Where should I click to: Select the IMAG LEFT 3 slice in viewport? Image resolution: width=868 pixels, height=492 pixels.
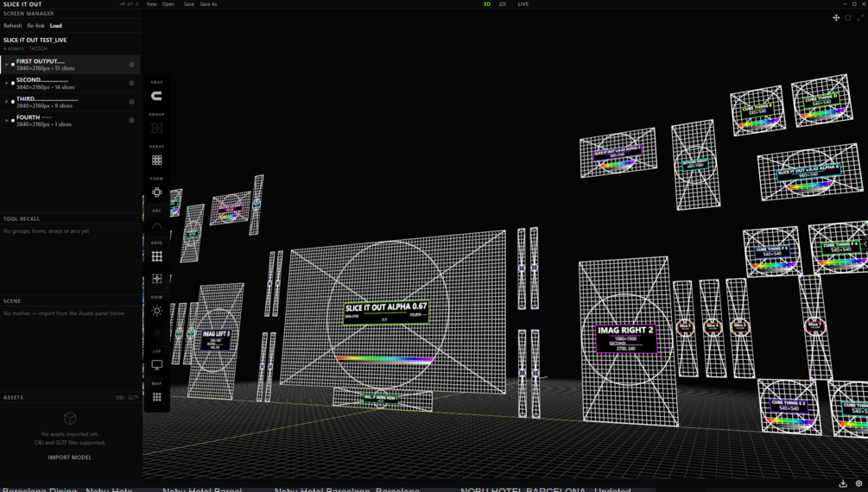coord(215,340)
